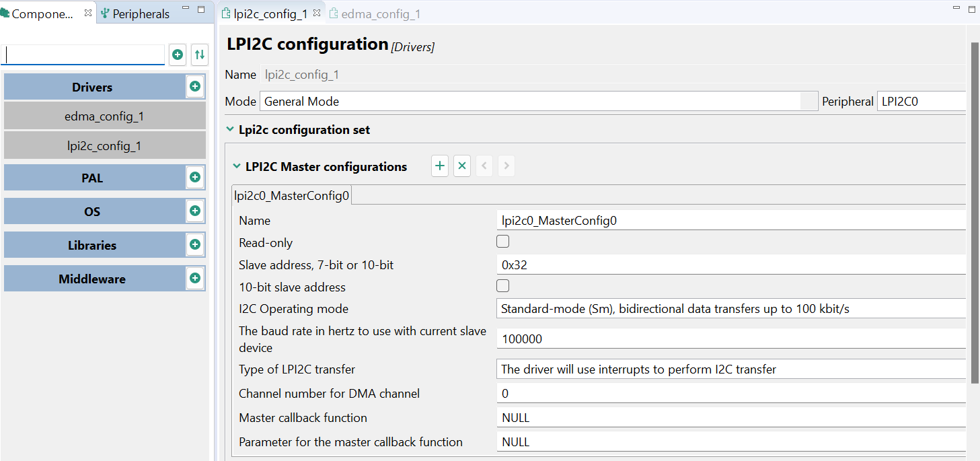The width and height of the screenshot is (980, 461).
Task: Enable the 10-bit slave address checkbox
Action: (x=502, y=286)
